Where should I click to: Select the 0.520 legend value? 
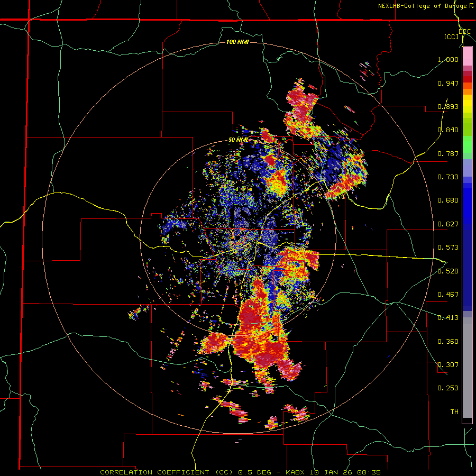point(448,271)
